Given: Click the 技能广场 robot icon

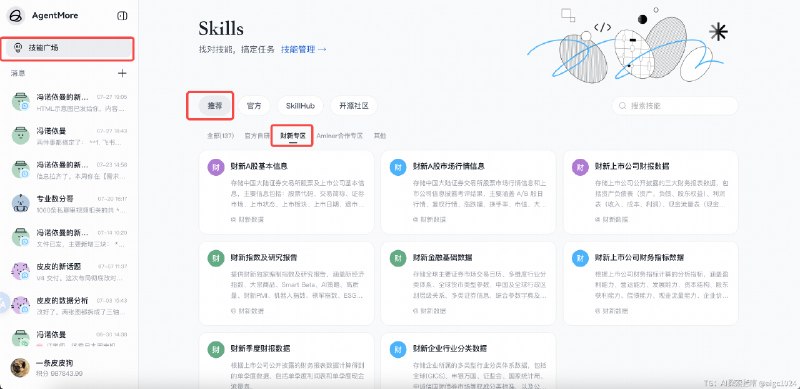Looking at the screenshot, I should [x=18, y=48].
